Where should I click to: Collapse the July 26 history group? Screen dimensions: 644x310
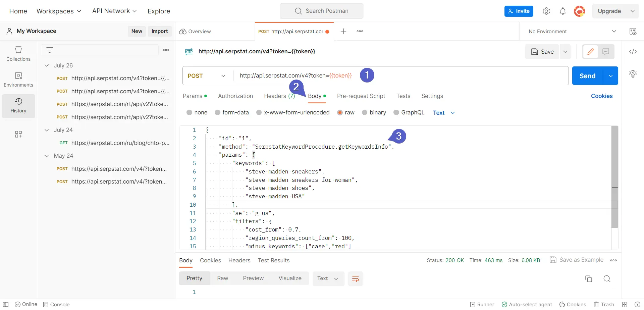47,65
